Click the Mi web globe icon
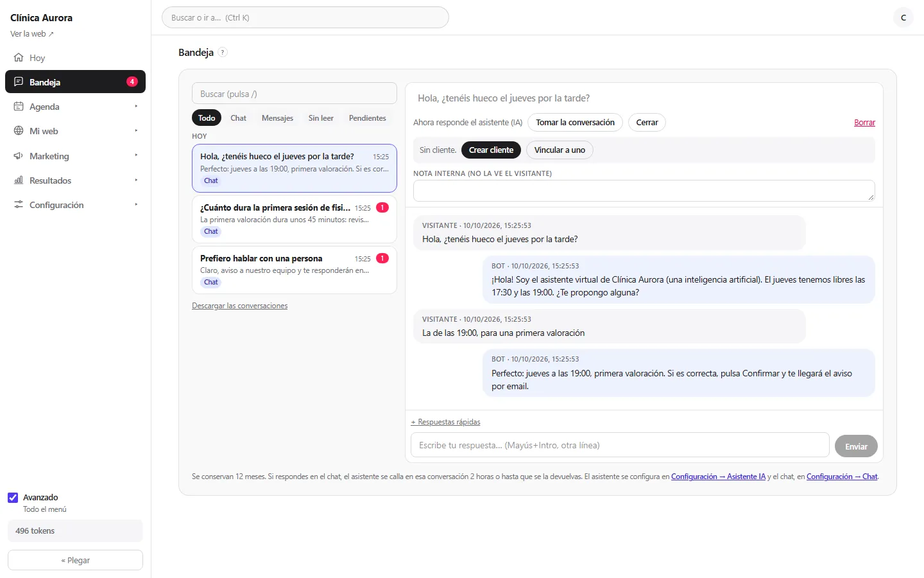Image resolution: width=924 pixels, height=578 pixels. [x=19, y=131]
